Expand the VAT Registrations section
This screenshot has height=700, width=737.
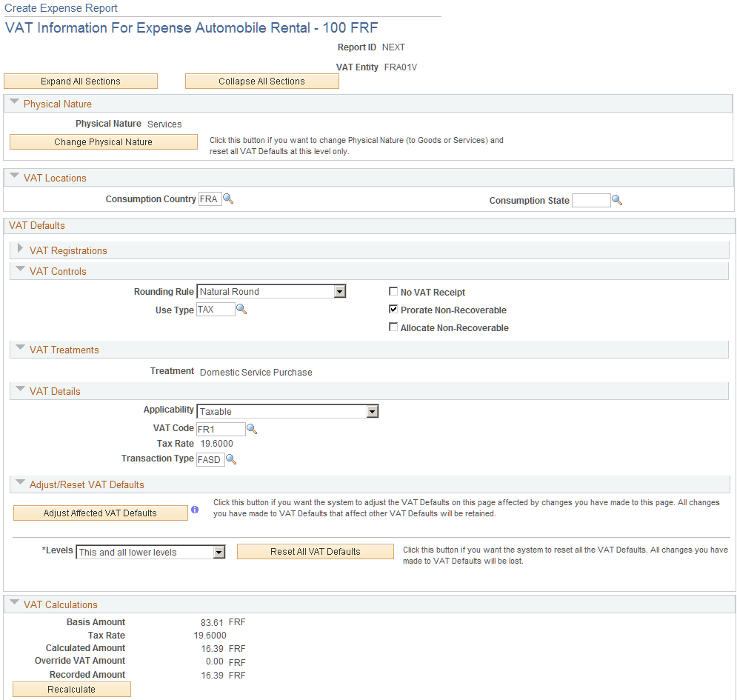(x=20, y=249)
